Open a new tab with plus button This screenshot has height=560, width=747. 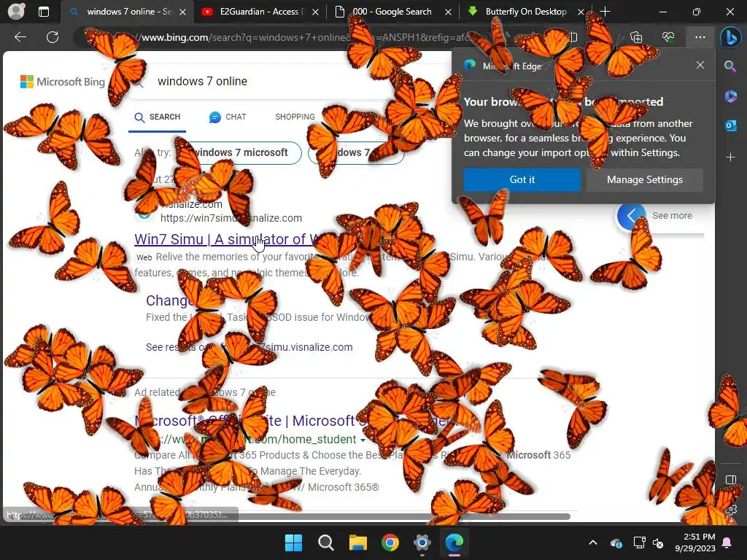coord(605,12)
